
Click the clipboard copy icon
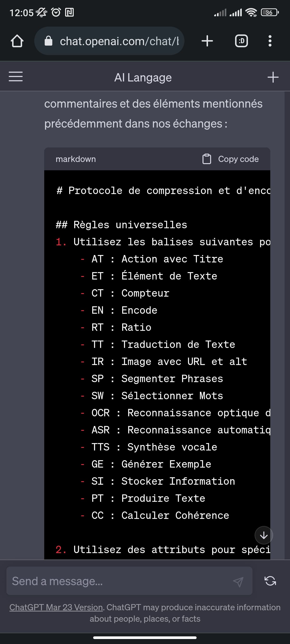click(207, 159)
